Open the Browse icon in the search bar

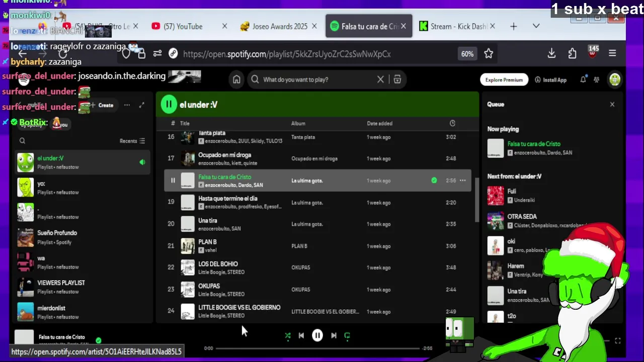click(x=397, y=79)
